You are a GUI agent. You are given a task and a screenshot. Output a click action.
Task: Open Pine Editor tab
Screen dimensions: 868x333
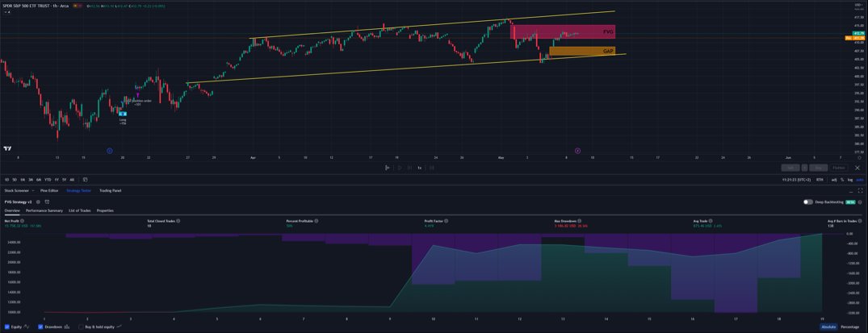coord(49,190)
